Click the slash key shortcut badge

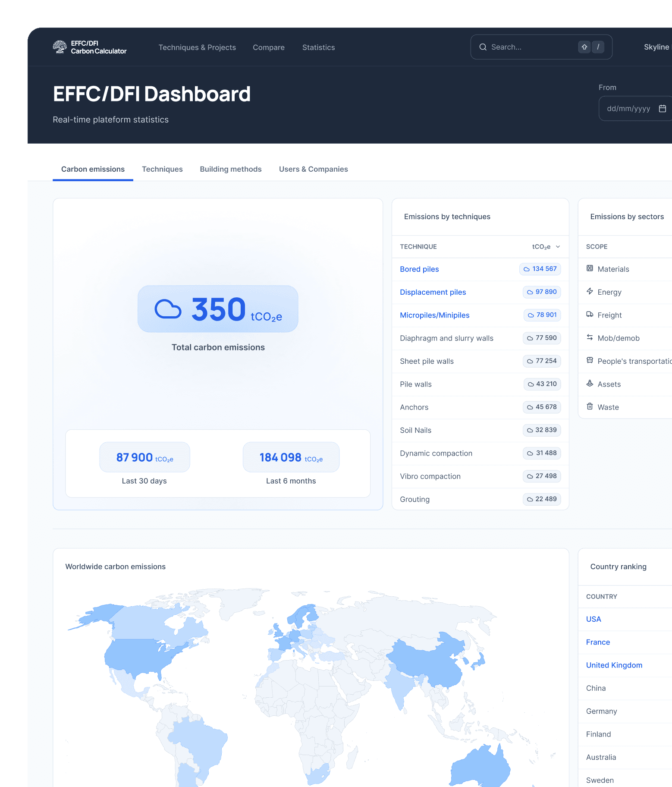598,47
